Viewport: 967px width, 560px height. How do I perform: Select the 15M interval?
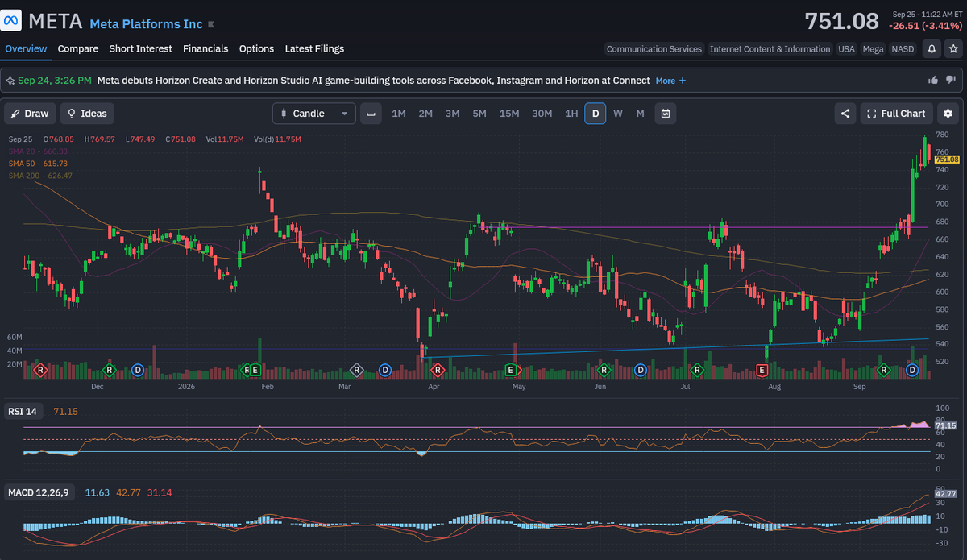click(x=509, y=114)
